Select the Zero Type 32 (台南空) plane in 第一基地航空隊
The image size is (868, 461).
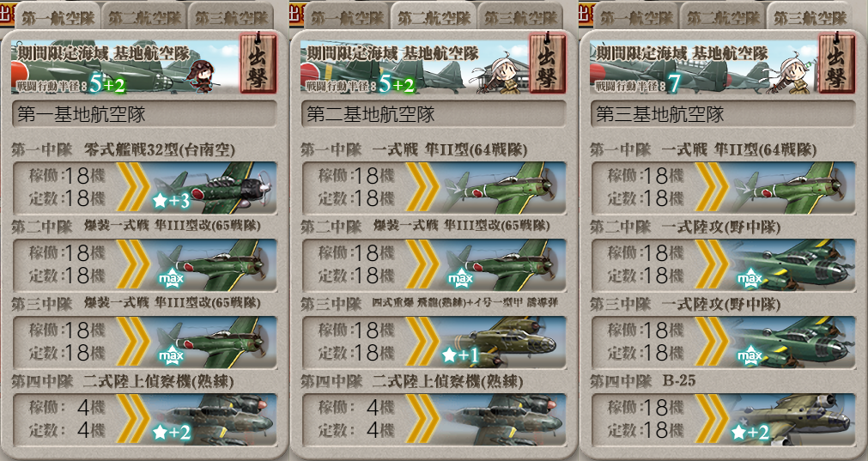pos(214,188)
